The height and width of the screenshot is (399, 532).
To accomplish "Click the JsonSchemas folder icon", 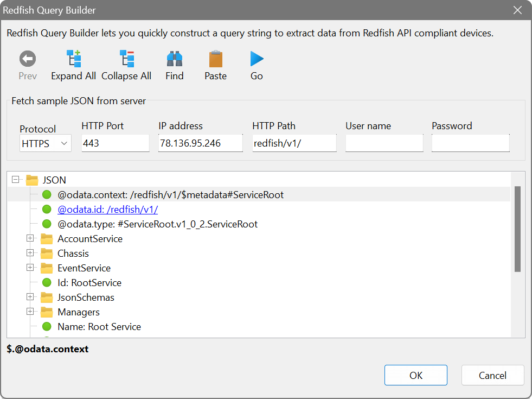I will (x=47, y=297).
